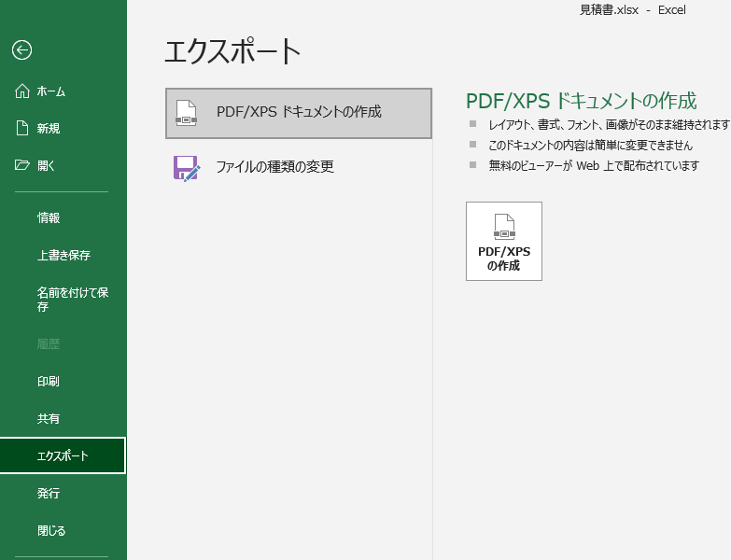This screenshot has height=560, width=731.
Task: Select 上書き保存 in the sidebar
Action: point(63,255)
